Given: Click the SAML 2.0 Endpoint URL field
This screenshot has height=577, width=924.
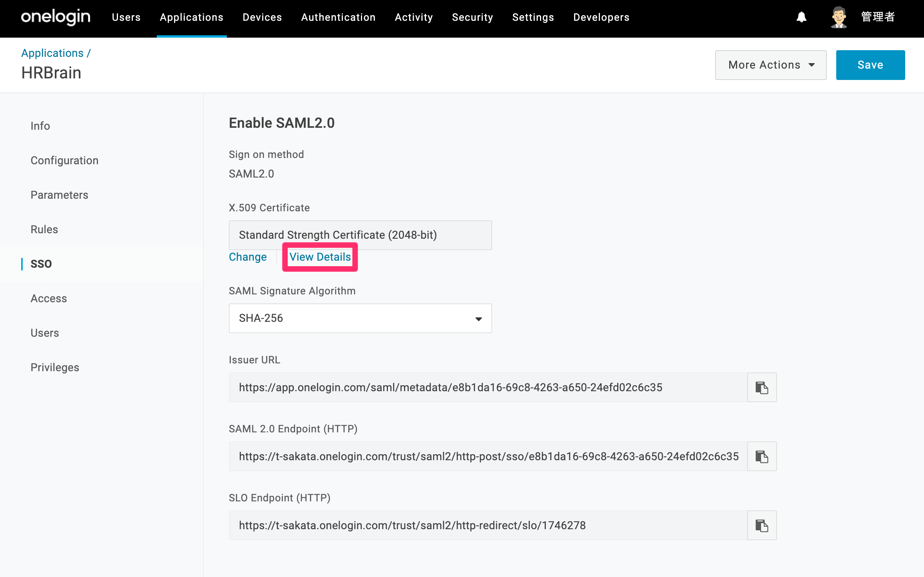Looking at the screenshot, I should (x=488, y=456).
